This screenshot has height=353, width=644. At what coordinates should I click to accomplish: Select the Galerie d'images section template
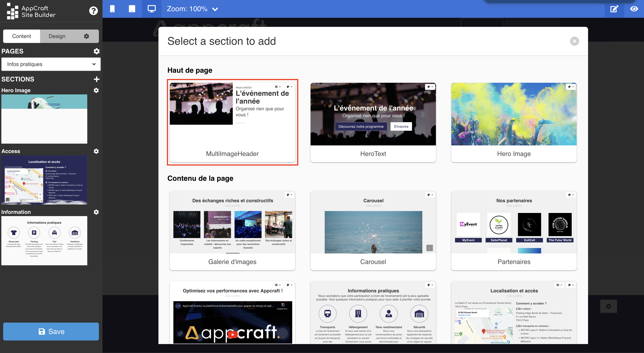pyautogui.click(x=232, y=230)
